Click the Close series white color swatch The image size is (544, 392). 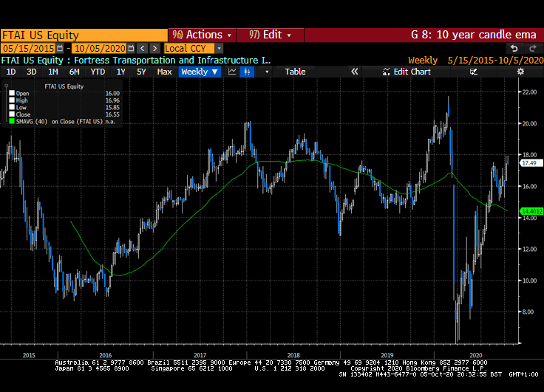coord(12,114)
